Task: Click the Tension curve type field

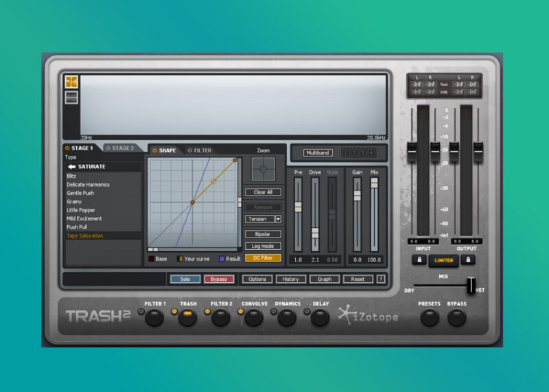Action: (259, 219)
